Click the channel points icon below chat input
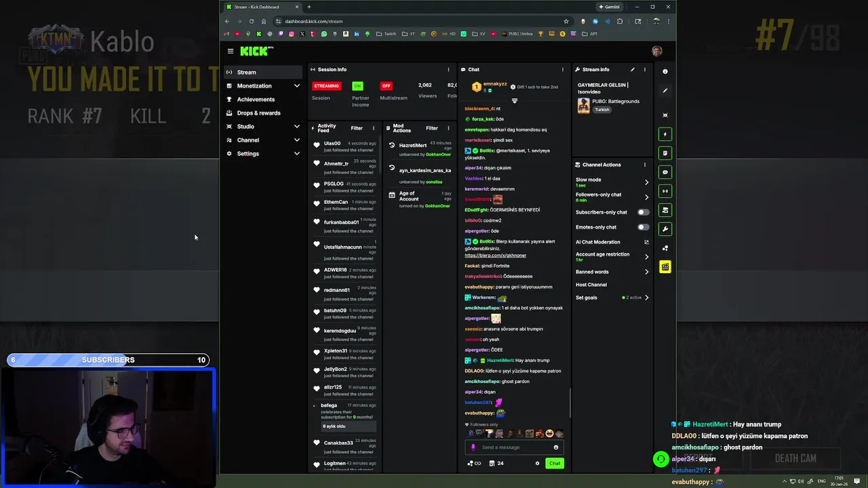Screen dimensions: 868x488 click(474, 464)
